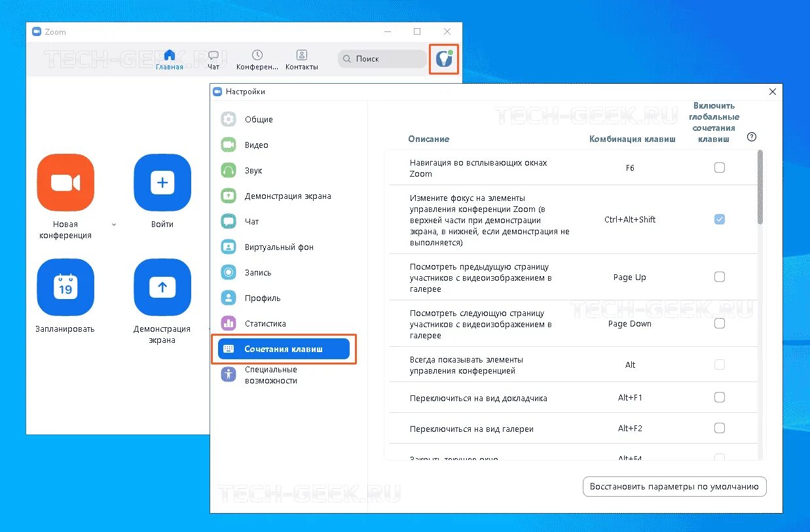Click 'Переключиться на вид галереи' description
Image resolution: width=810 pixels, height=532 pixels.
click(x=471, y=429)
